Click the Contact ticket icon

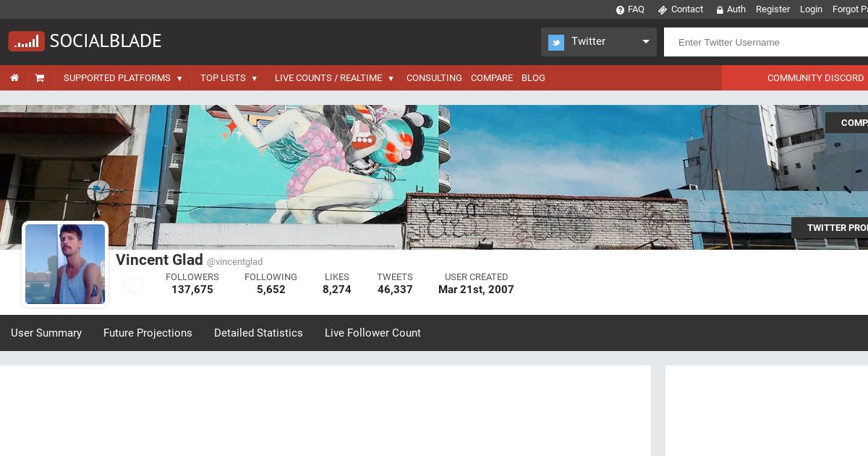click(662, 10)
